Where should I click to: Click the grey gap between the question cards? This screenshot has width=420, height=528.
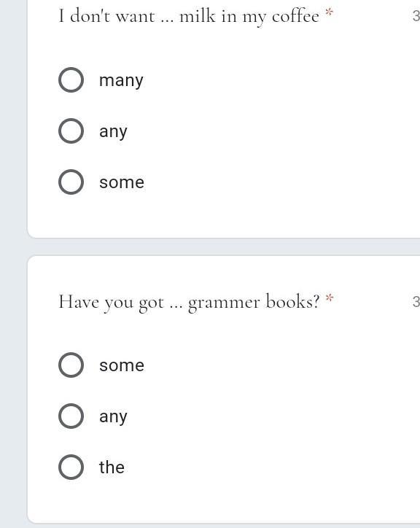[x=223, y=246]
